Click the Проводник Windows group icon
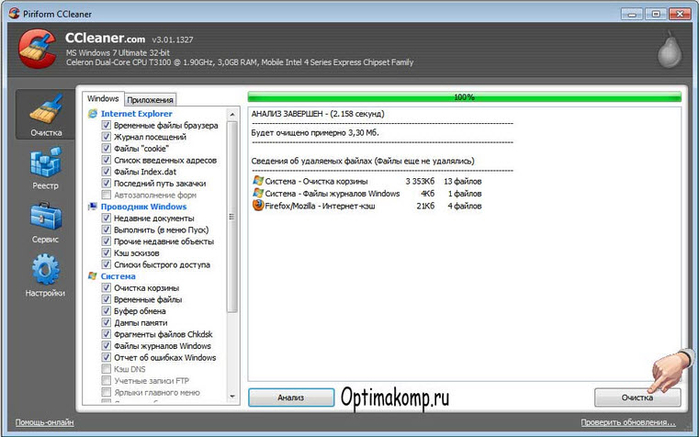 pyautogui.click(x=93, y=206)
